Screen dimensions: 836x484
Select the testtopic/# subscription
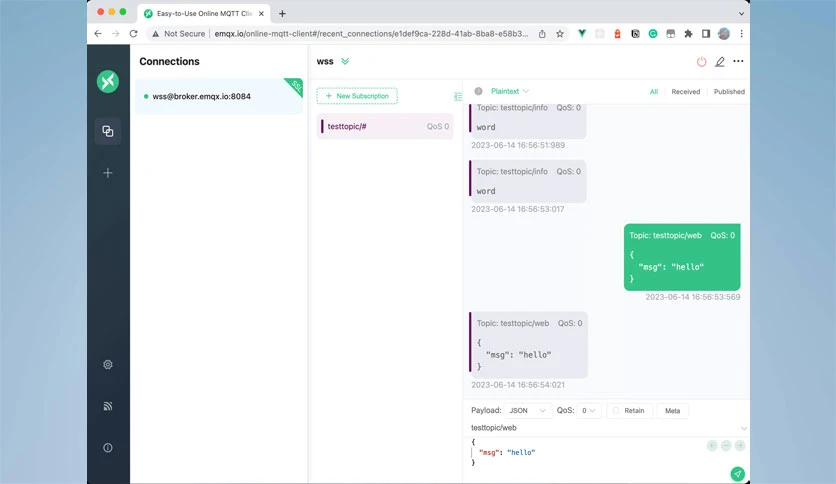[385, 126]
